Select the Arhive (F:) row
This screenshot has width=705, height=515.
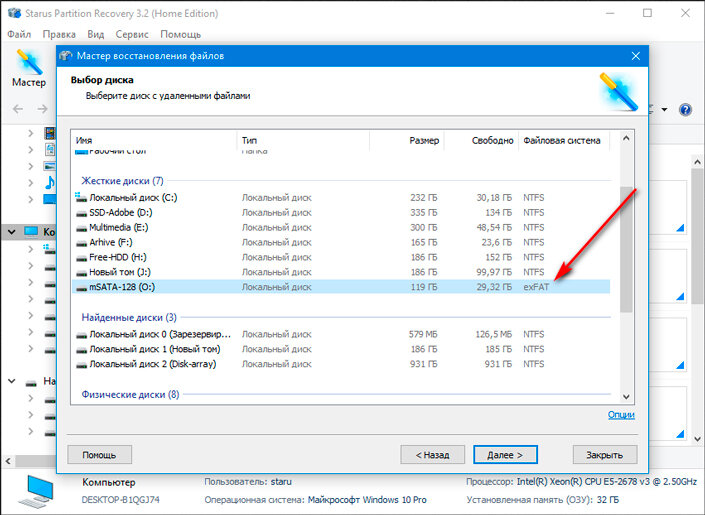coord(341,242)
